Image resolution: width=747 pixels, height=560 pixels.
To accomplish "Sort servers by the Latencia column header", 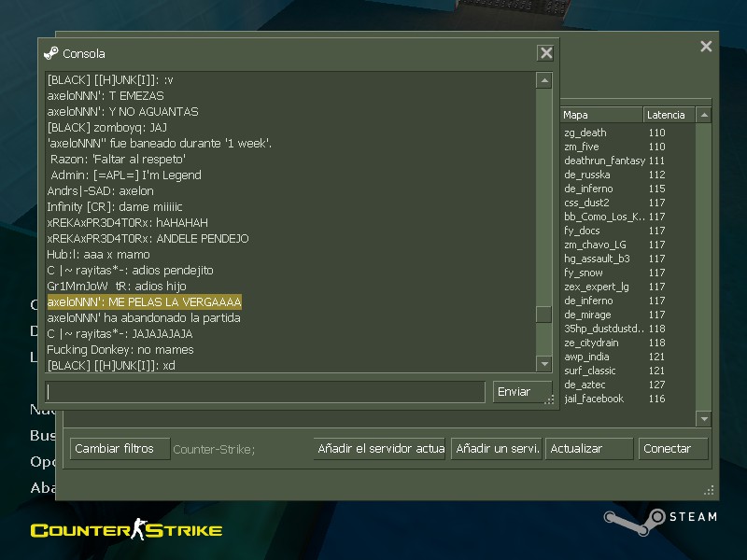I will [x=669, y=115].
